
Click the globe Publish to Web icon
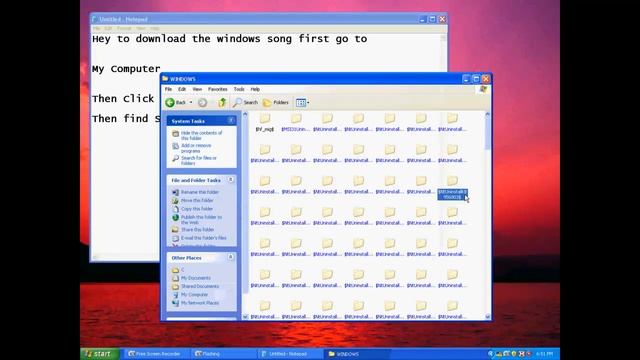175,218
